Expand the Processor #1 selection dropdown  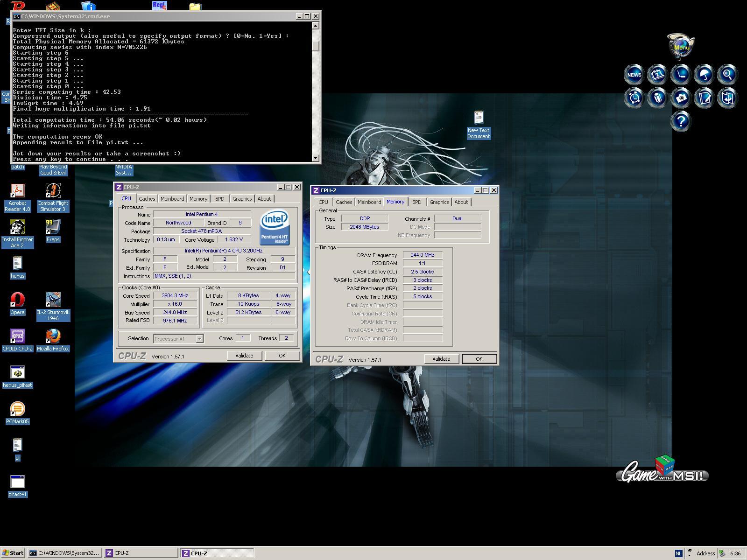click(x=199, y=339)
